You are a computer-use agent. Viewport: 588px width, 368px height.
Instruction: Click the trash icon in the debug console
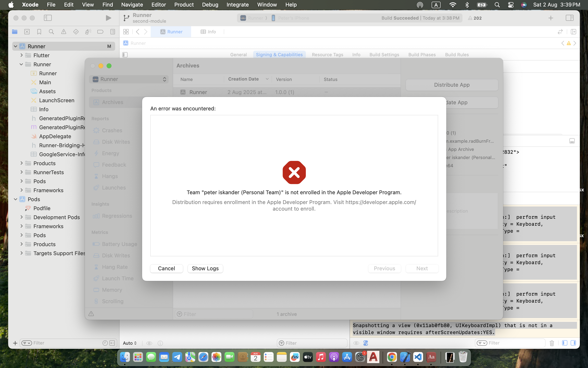pos(552,343)
